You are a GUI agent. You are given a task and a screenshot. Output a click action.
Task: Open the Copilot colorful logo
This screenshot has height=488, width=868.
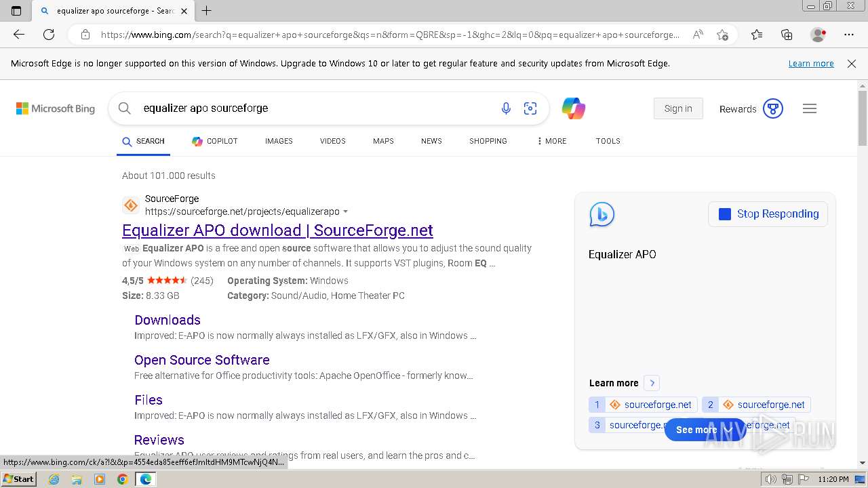pos(574,108)
